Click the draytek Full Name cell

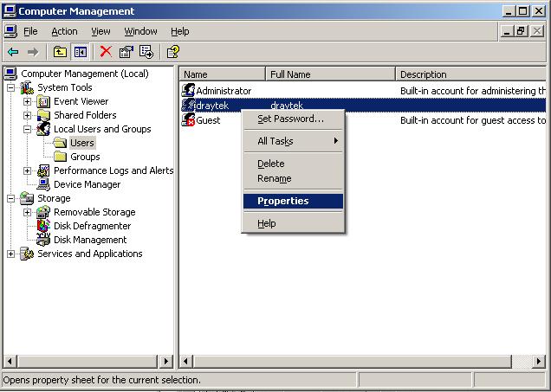click(x=287, y=106)
